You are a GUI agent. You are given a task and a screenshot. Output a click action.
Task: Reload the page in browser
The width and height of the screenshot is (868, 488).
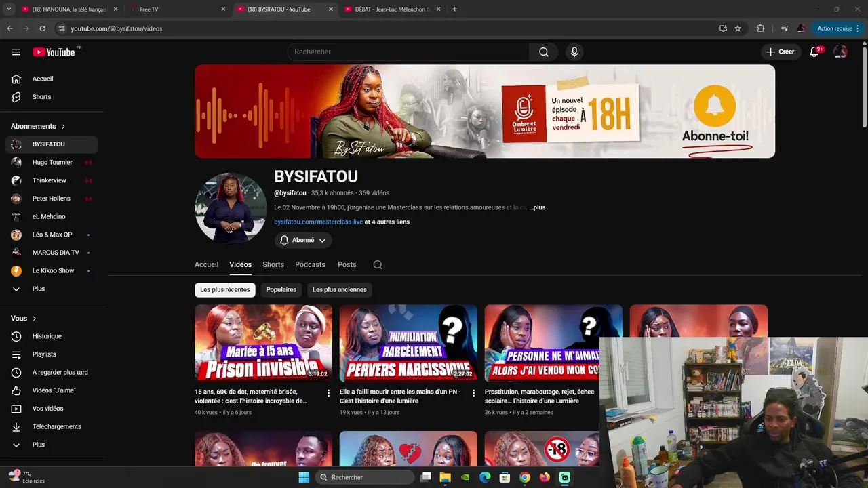pyautogui.click(x=42, y=28)
